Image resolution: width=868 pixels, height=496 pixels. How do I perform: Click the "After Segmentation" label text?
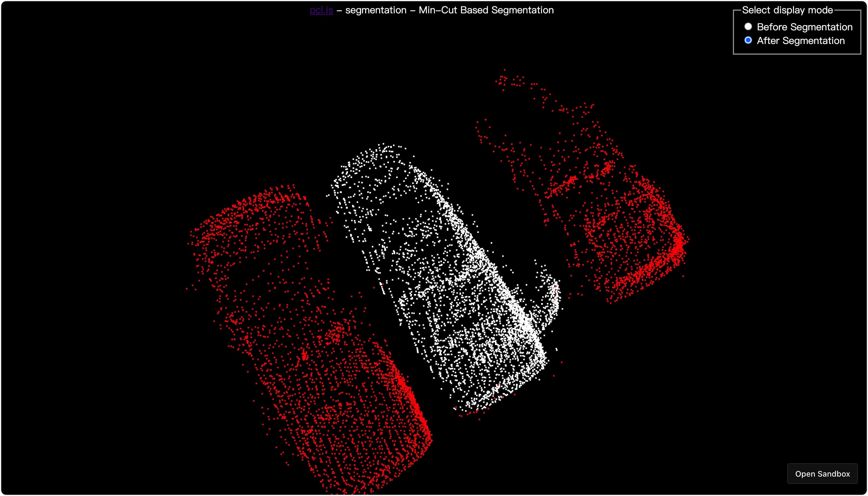tap(801, 41)
